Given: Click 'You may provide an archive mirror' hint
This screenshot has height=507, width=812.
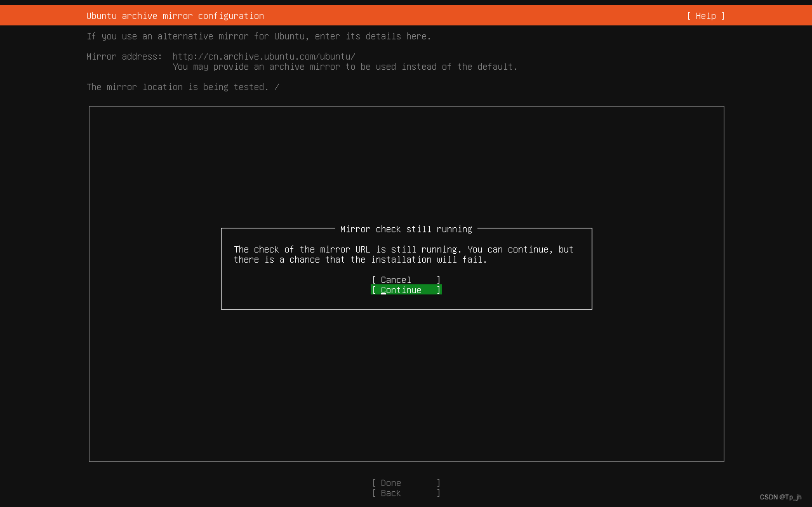Looking at the screenshot, I should tap(345, 67).
